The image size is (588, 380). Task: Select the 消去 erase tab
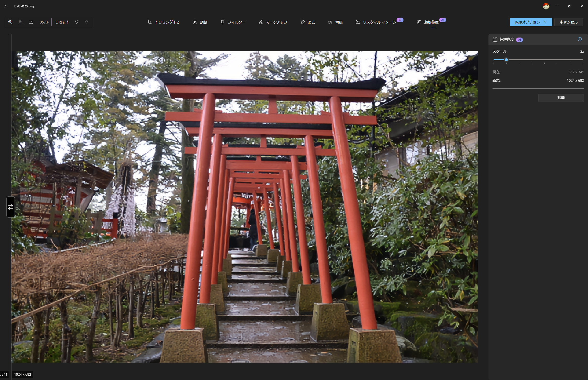(x=308, y=22)
